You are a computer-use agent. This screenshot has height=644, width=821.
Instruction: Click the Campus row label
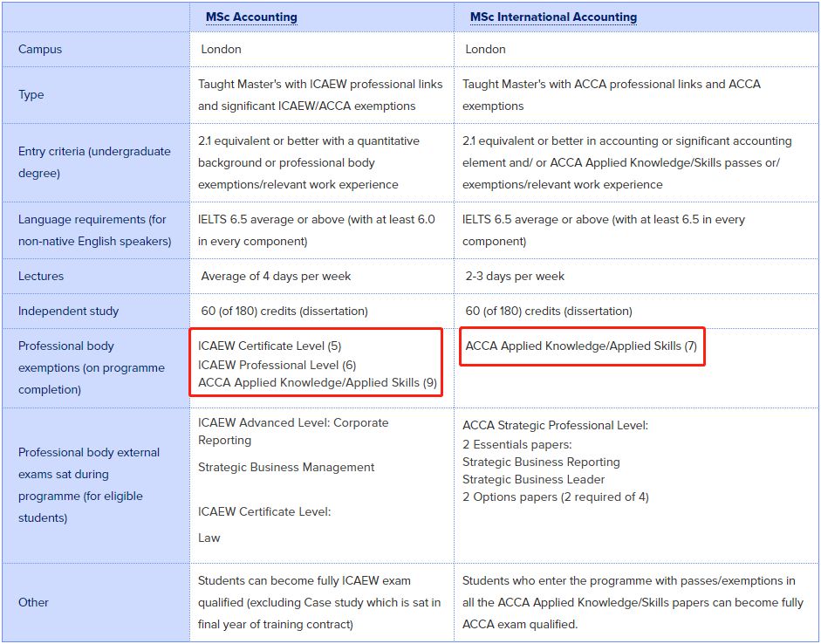click(x=40, y=49)
